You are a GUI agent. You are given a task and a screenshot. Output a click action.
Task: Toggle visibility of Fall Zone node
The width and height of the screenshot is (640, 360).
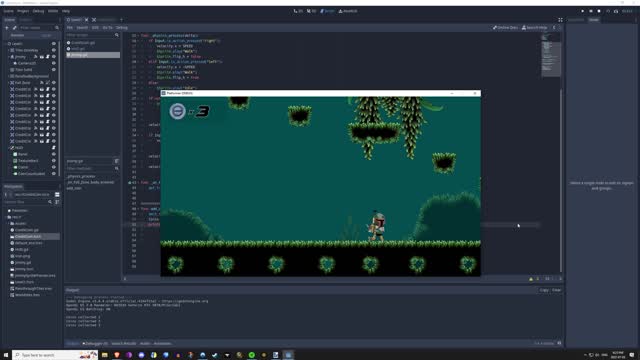(53, 83)
